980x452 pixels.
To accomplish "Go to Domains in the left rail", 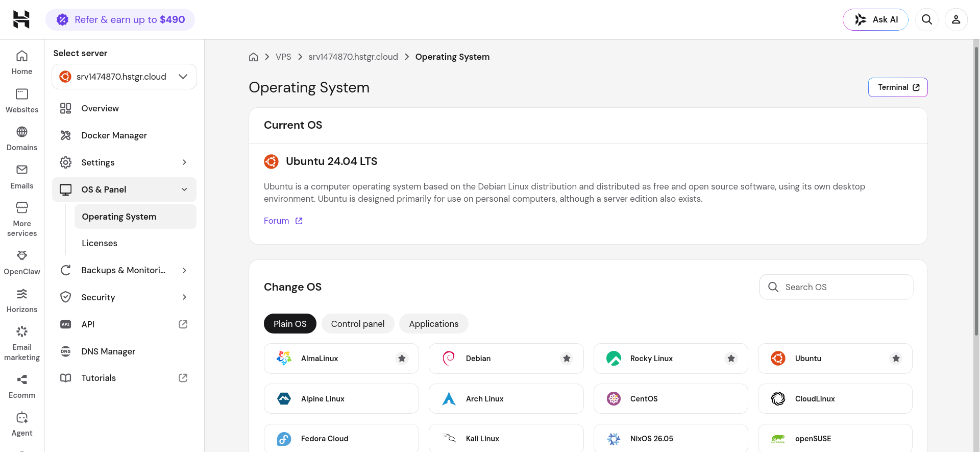I will click(22, 139).
